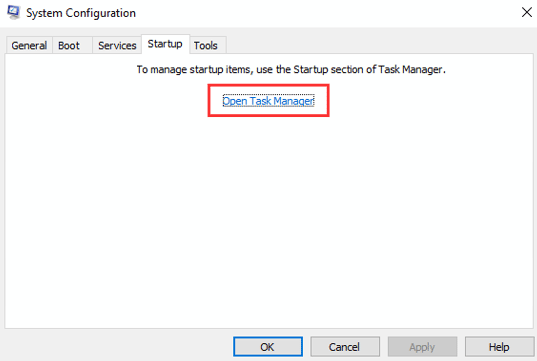Select the Services tab
This screenshot has height=361, width=537.
point(117,45)
